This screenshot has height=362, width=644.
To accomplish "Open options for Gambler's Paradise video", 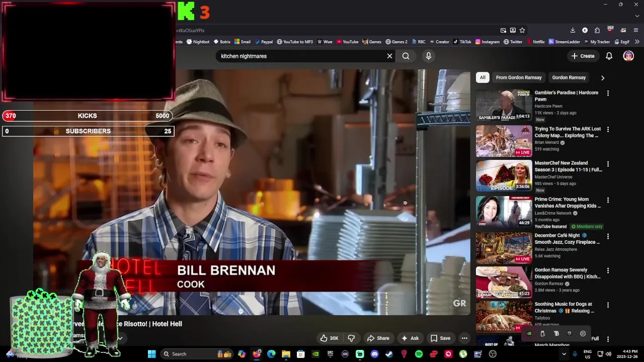I will point(608,94).
